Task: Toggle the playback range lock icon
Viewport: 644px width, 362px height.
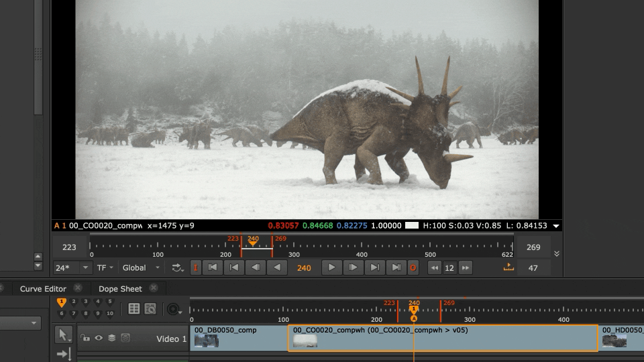Action: tap(508, 267)
